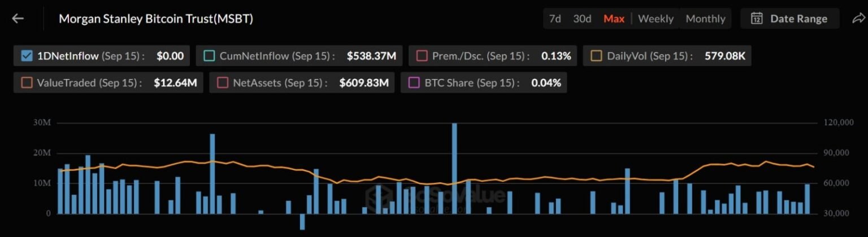Enable the ValueTraded checkbox

pyautogui.click(x=26, y=82)
